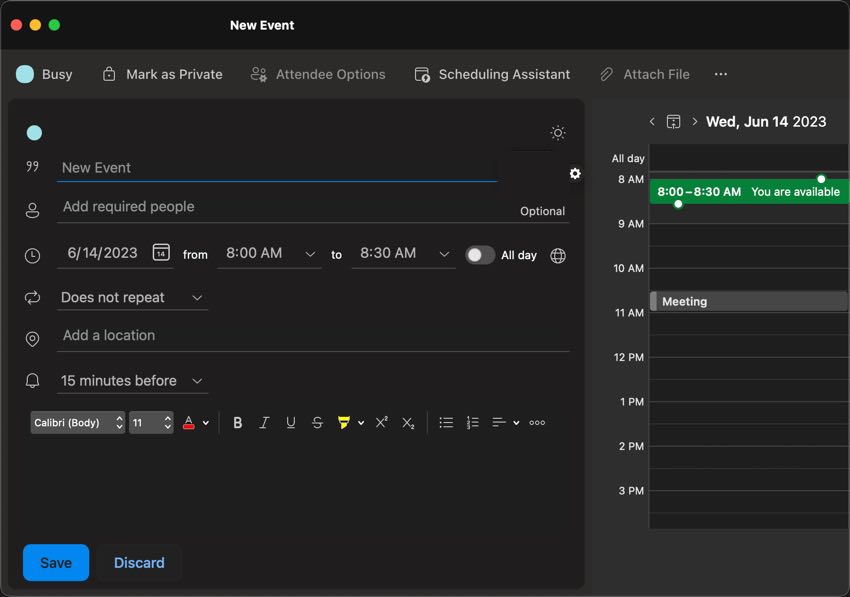Insert a numbered list
This screenshot has height=597, width=850.
point(473,423)
